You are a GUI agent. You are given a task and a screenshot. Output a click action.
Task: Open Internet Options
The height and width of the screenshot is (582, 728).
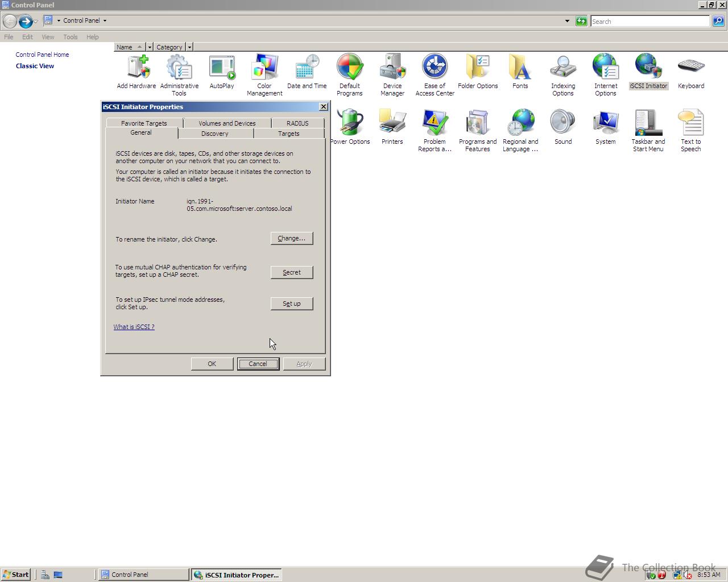click(x=606, y=74)
